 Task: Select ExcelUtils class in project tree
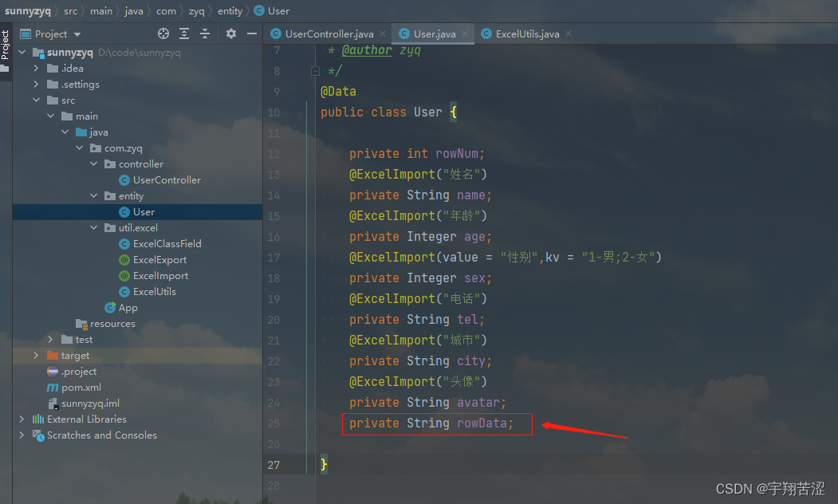point(154,291)
